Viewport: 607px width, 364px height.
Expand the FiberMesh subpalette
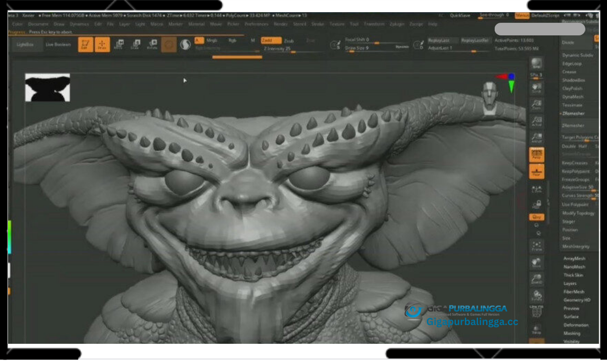(574, 292)
